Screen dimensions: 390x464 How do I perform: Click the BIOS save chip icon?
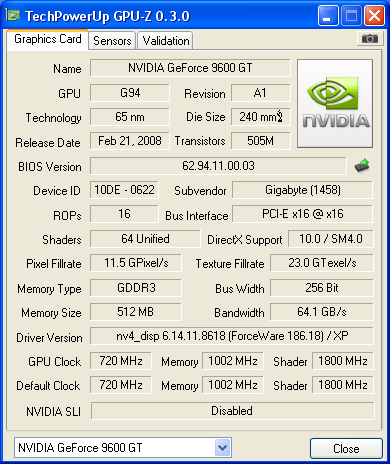click(362, 166)
